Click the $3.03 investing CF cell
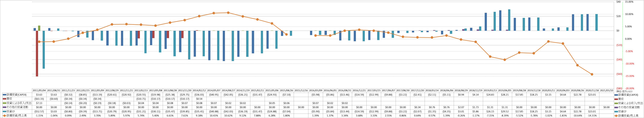The height and width of the screenshot is (118, 644). [x=54, y=112]
